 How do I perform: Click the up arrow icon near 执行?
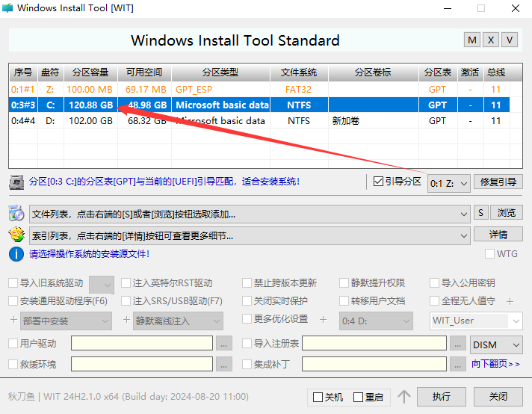click(403, 396)
